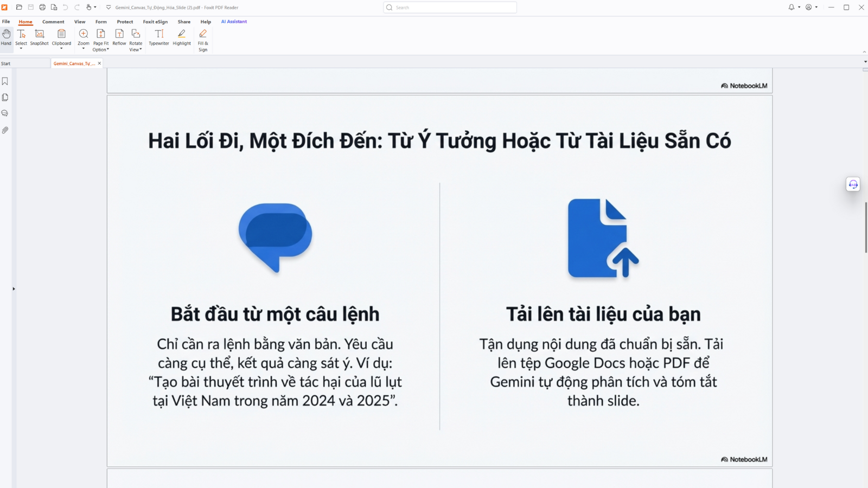The height and width of the screenshot is (488, 868).
Task: Click the SnapShot tool icon
Action: point(39,34)
